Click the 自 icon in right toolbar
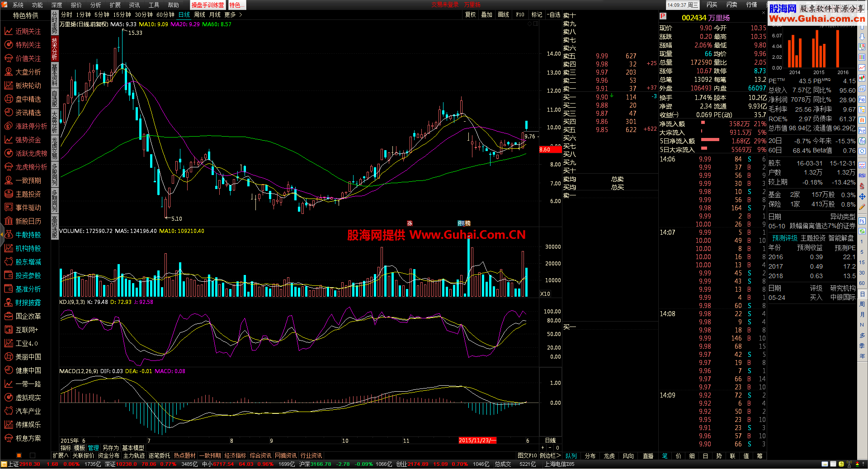 coord(862,120)
